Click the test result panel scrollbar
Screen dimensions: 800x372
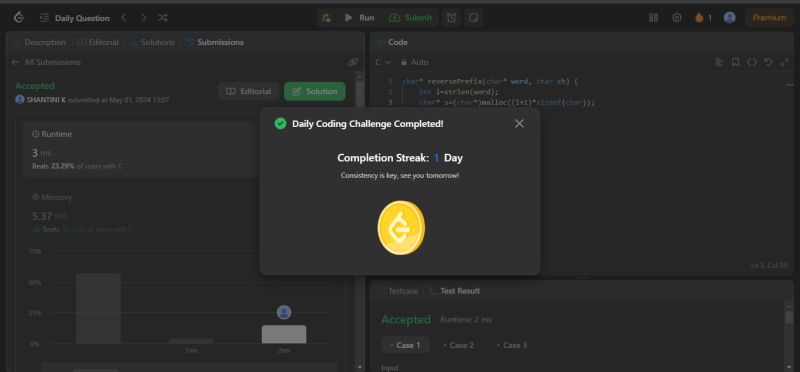click(789, 317)
